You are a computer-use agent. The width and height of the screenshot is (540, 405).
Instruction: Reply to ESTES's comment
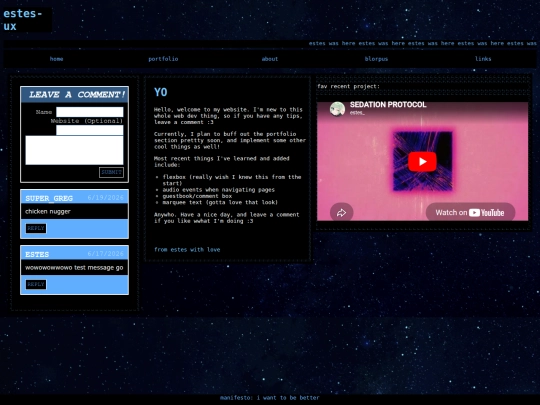(x=36, y=284)
